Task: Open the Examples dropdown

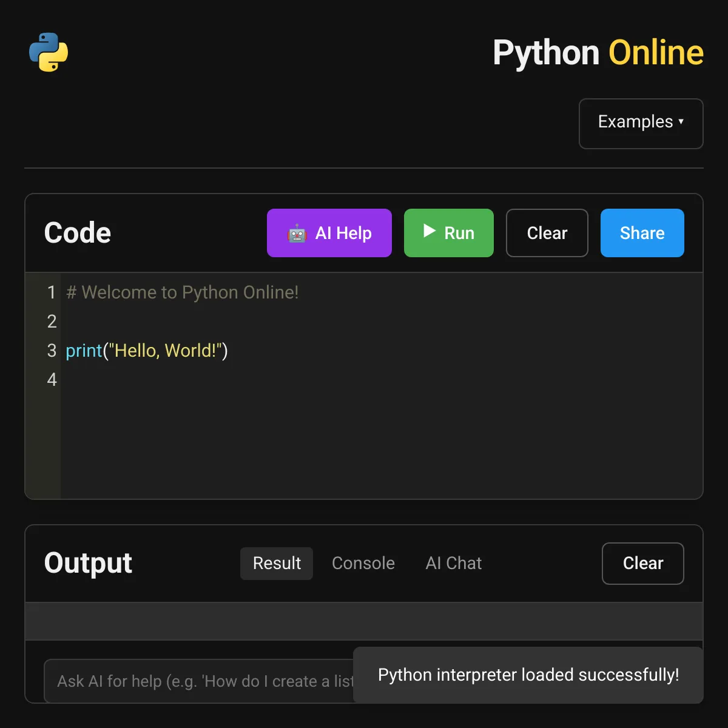Action: coord(641,123)
